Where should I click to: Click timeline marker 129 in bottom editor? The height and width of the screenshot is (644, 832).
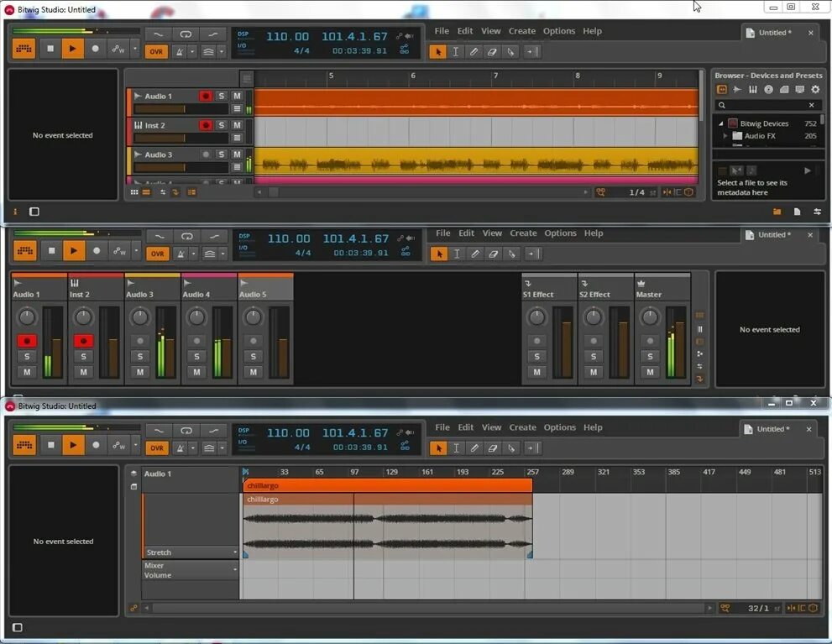click(391, 472)
